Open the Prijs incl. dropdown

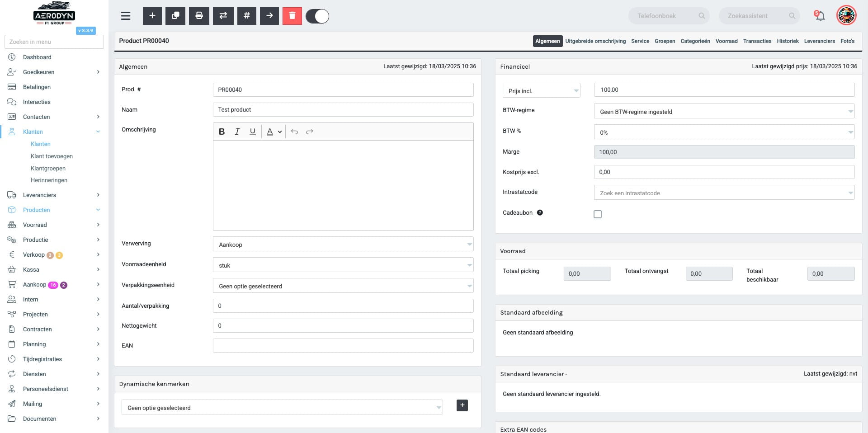(541, 90)
